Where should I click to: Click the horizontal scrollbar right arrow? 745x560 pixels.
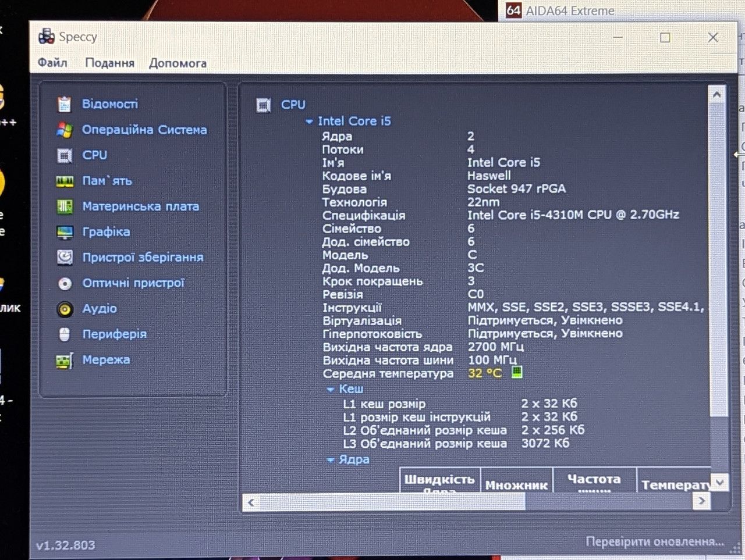click(702, 501)
